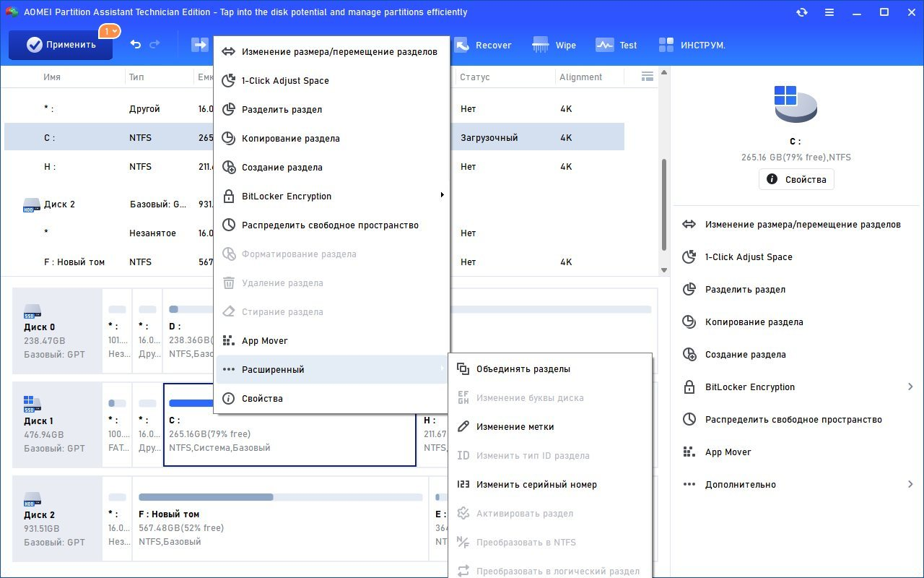Click the Разделить раздел icon in the context menu
924x578 pixels.
click(x=228, y=110)
